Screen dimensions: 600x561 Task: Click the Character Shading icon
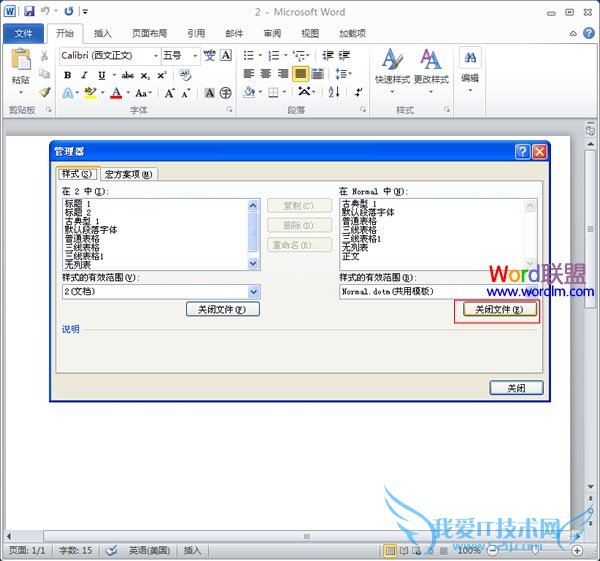point(209,93)
